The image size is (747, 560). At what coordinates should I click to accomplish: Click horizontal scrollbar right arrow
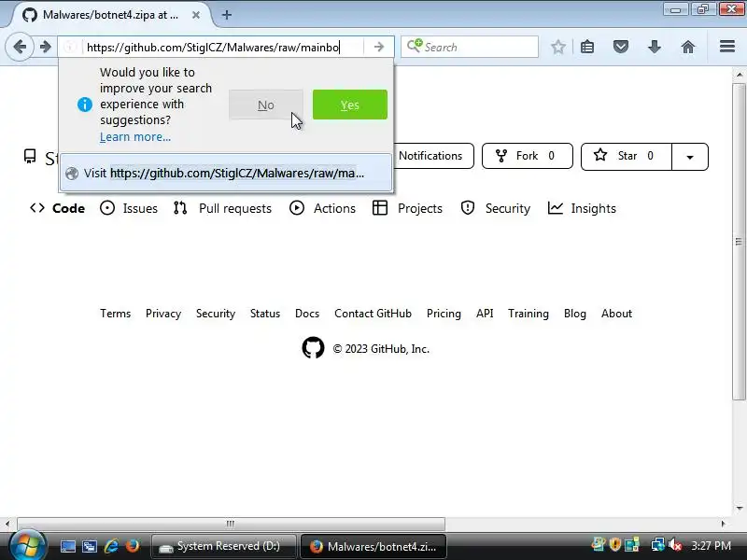[x=723, y=524]
